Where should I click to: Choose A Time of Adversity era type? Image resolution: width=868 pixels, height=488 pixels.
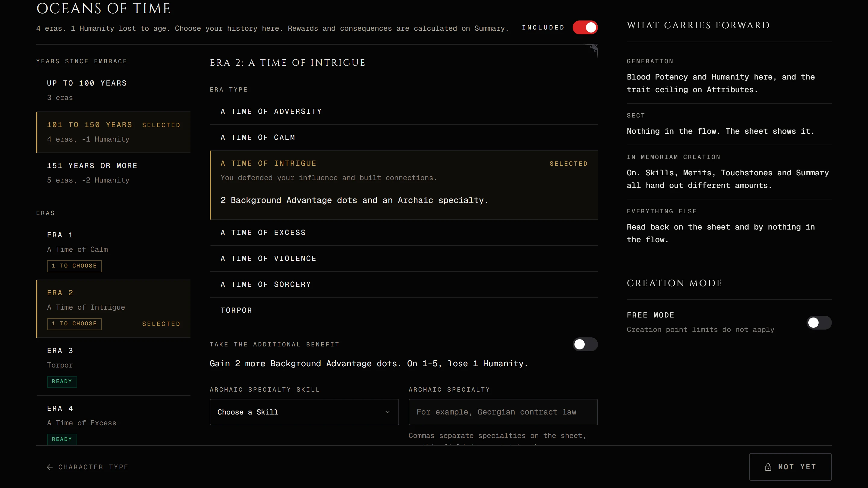point(404,111)
